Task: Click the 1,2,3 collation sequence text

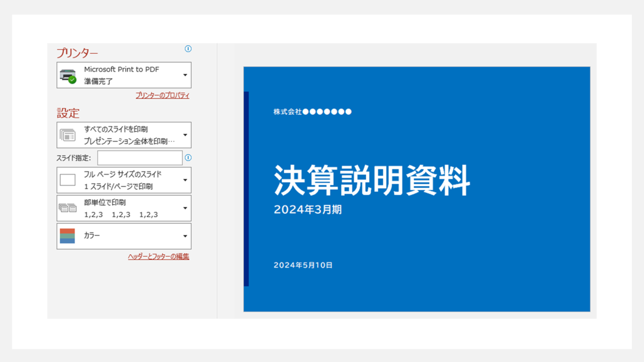Action: (121, 215)
